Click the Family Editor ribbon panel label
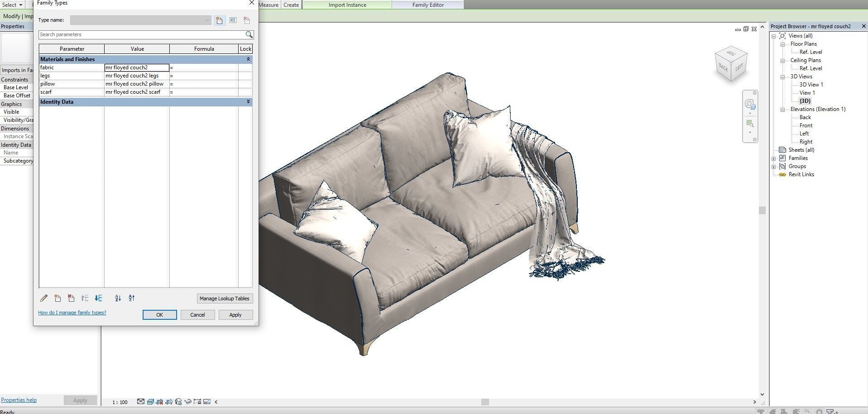This screenshot has width=868, height=414. [x=428, y=5]
